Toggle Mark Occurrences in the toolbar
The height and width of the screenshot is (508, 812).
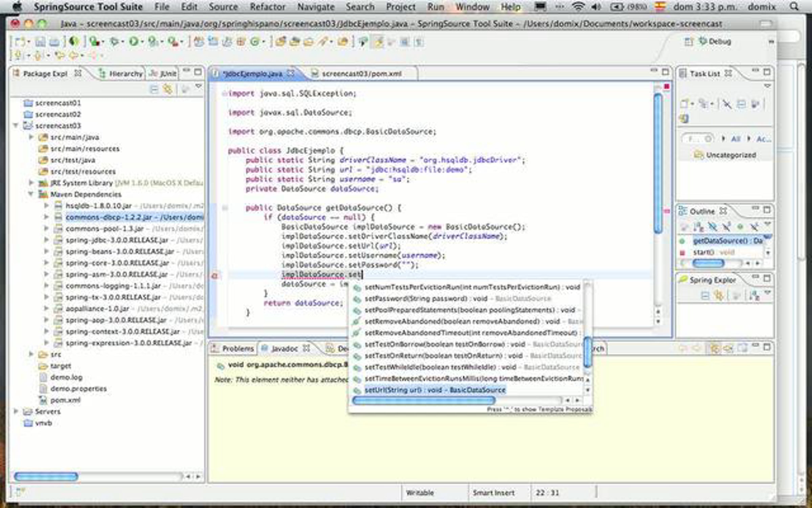click(379, 42)
